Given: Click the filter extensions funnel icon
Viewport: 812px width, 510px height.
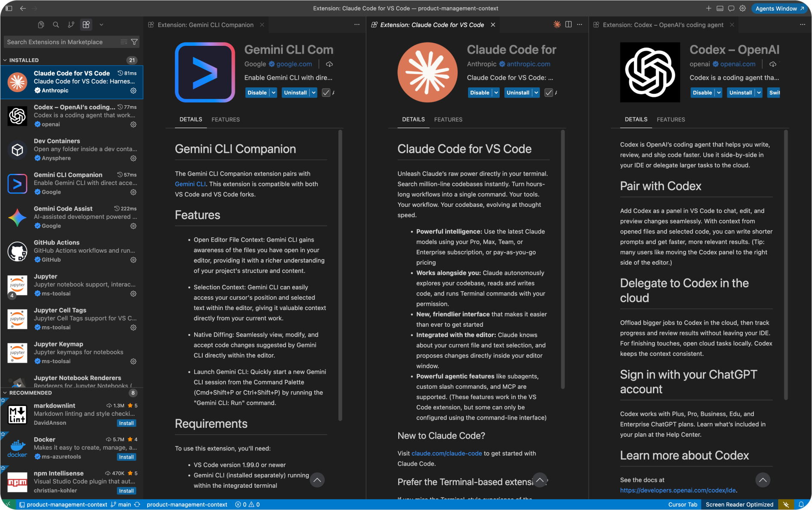Looking at the screenshot, I should click(x=134, y=42).
